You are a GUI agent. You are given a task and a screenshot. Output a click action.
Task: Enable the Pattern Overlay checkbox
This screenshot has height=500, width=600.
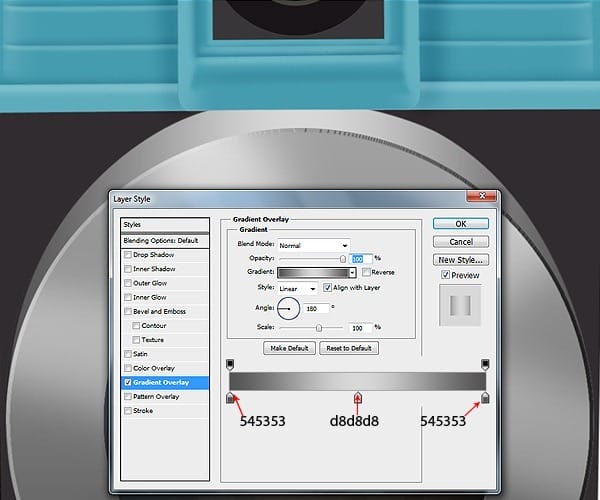(128, 396)
